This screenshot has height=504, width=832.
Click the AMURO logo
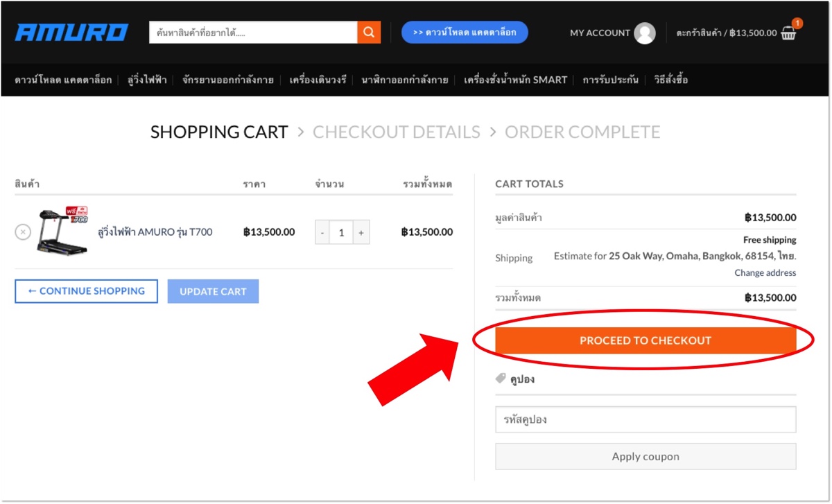click(71, 33)
